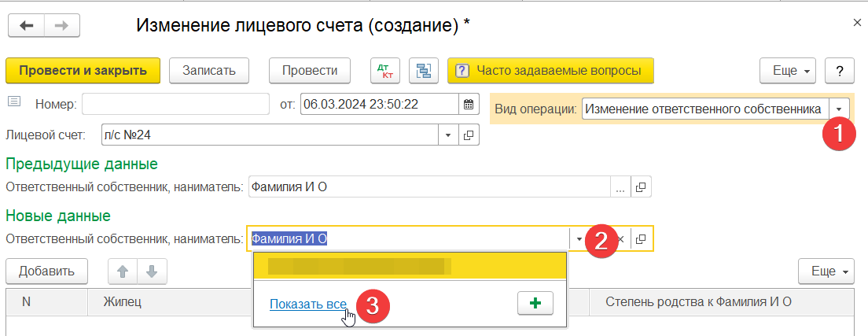Click Записать button

208,70
